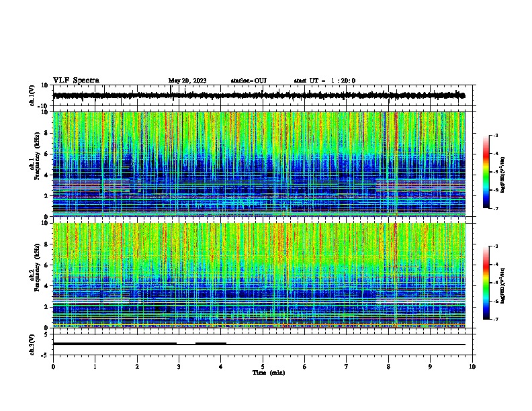Screen dimensions: 532x411
Task: Click the "-7" label on ch.2 color bar
Action: [x=496, y=319]
